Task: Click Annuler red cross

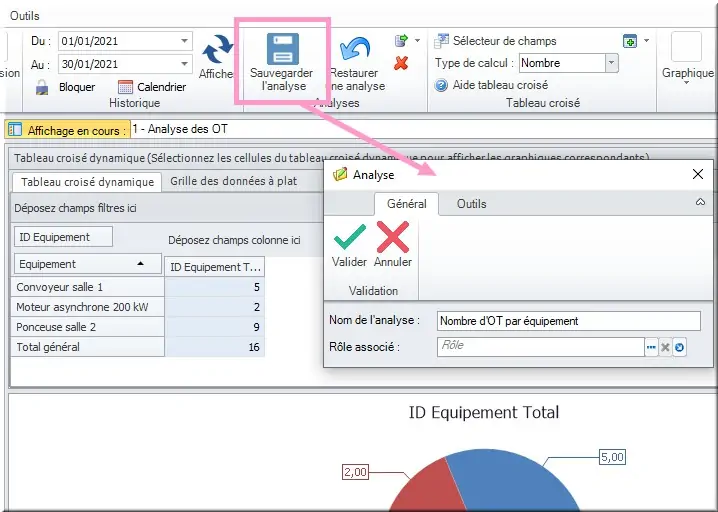Action: 393,245
